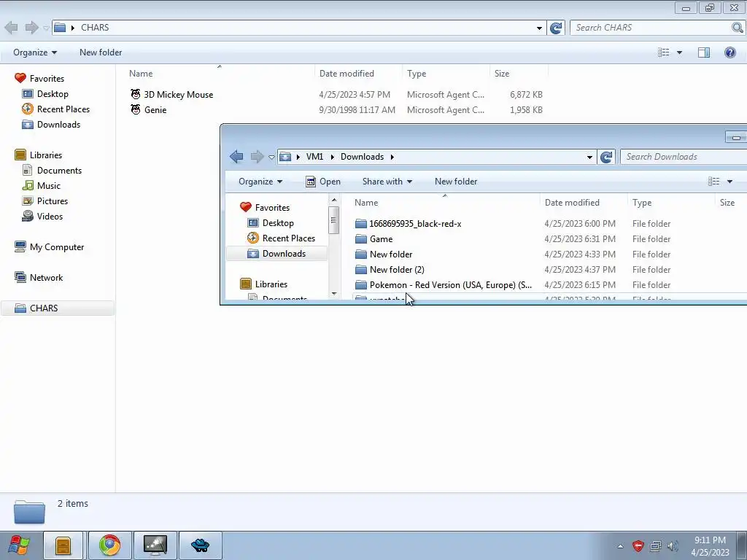Click sidebar scrollbar down arrow in Downloads window
This screenshot has width=747, height=560.
pos(334,294)
